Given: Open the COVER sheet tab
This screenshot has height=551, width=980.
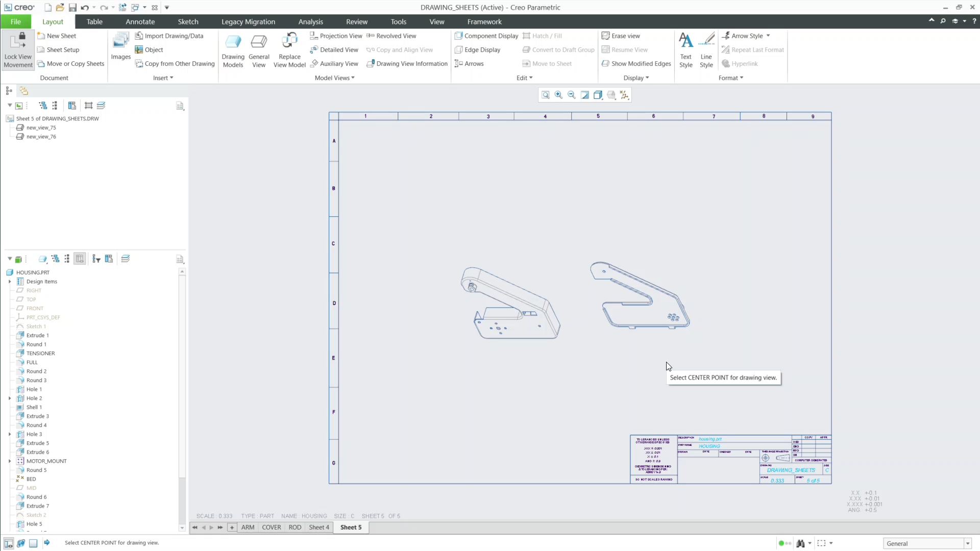Looking at the screenshot, I should 272,528.
